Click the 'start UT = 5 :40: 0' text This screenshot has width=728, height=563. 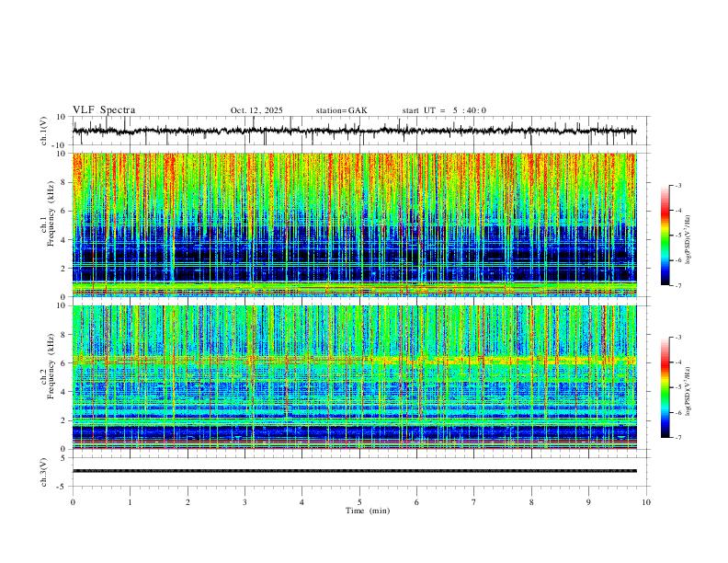click(x=444, y=110)
